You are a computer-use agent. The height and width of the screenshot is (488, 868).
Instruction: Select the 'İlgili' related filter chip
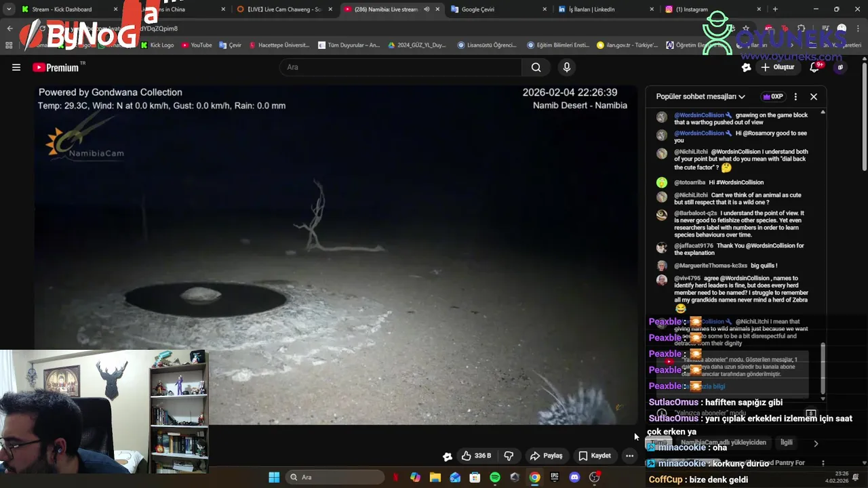(787, 443)
